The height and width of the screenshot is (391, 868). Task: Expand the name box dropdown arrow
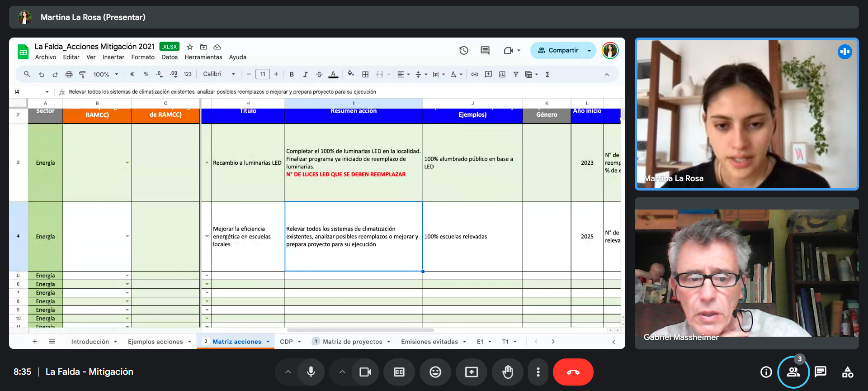point(47,92)
